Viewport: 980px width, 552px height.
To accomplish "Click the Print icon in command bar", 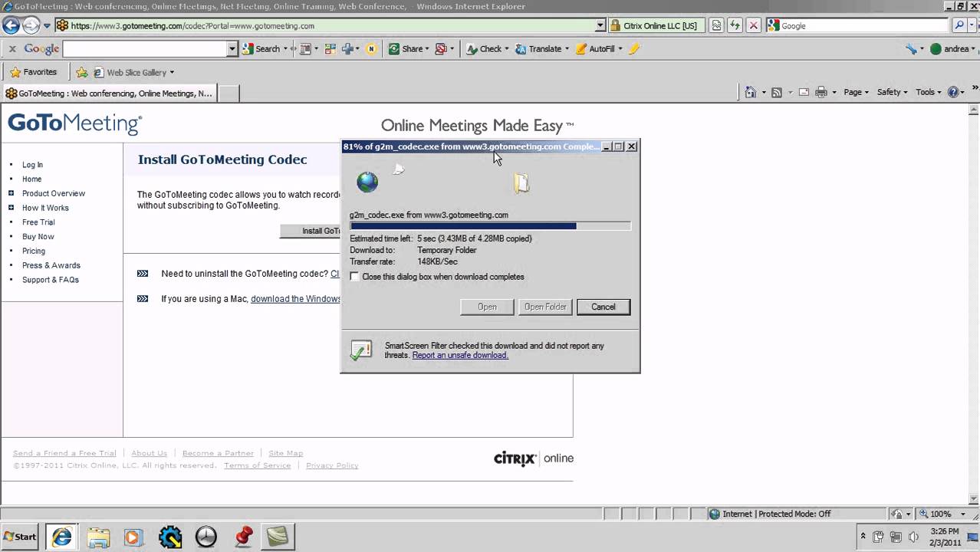I will click(821, 92).
